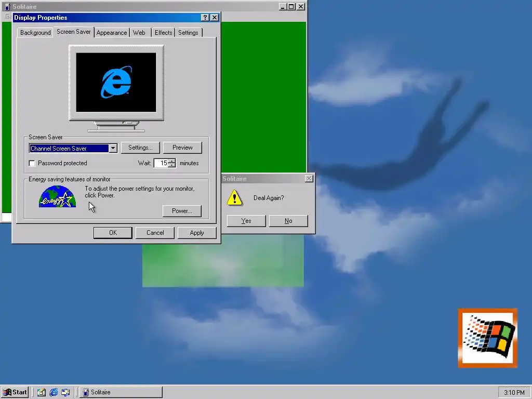This screenshot has height=399, width=532.
Task: Click the Wait minutes input field
Action: click(x=161, y=163)
